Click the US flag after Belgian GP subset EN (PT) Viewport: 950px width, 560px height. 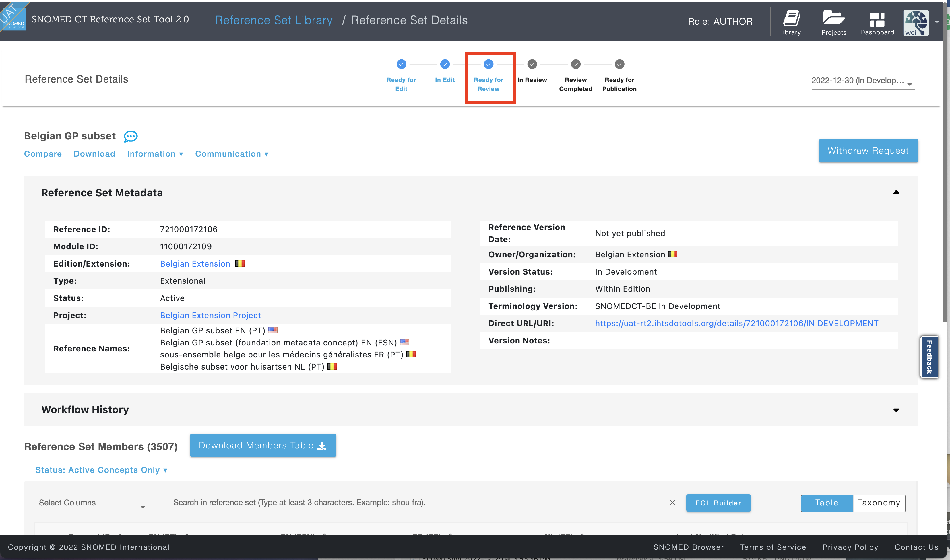[x=273, y=330]
